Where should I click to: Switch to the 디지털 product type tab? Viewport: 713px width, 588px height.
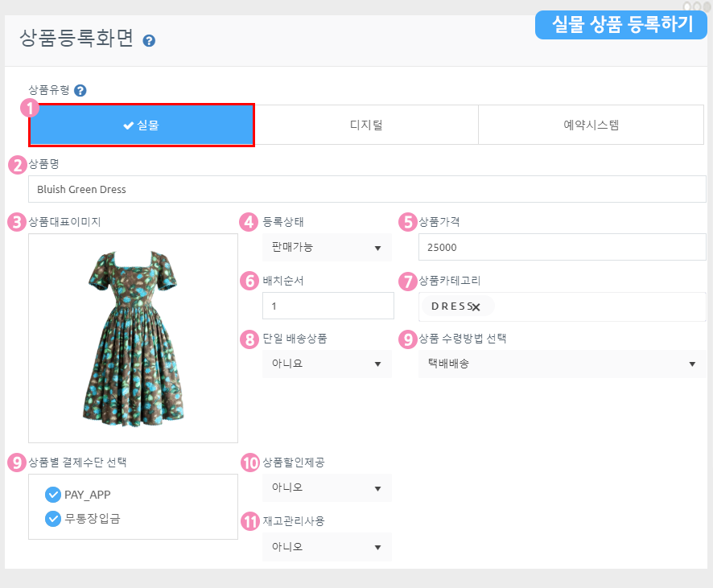coord(366,125)
